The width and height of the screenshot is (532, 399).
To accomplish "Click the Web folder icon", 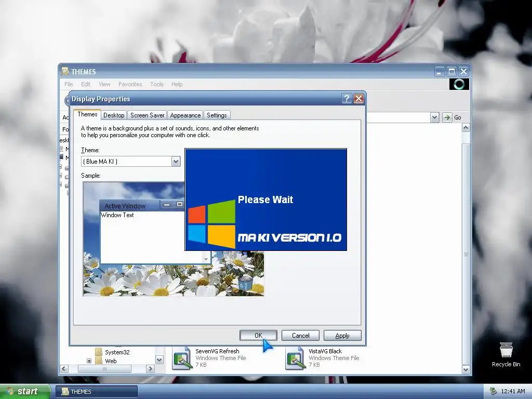I will point(99,361).
